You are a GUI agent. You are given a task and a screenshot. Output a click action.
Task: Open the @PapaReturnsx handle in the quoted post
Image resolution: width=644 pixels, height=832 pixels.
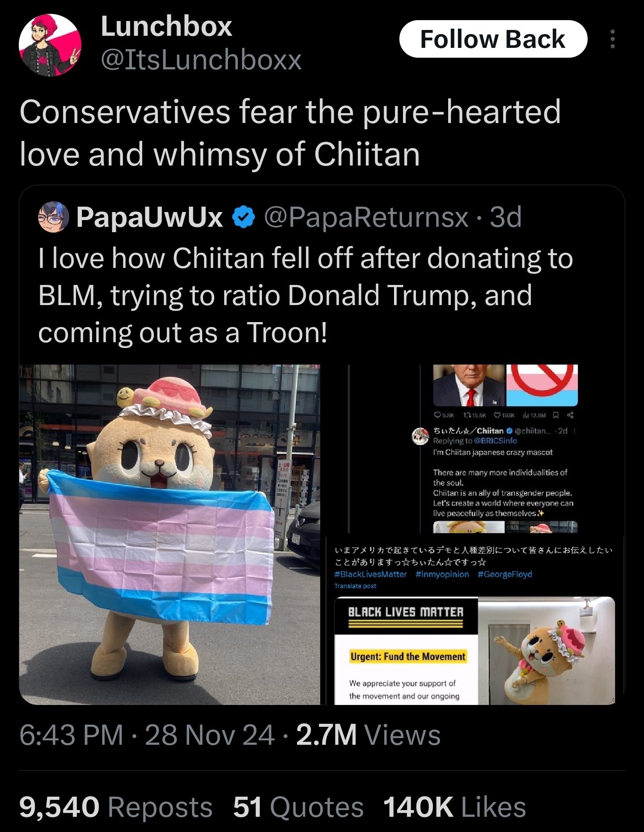pyautogui.click(x=366, y=217)
